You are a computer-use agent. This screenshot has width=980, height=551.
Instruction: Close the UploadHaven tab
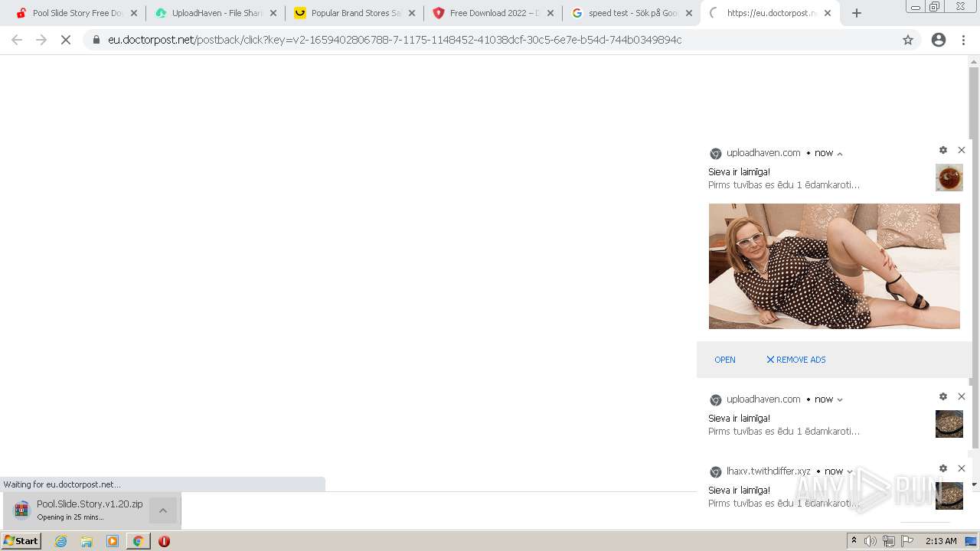coord(273,13)
